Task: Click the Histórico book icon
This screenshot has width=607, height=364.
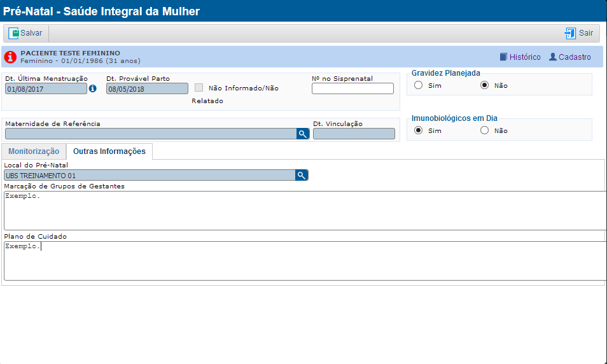Action: pyautogui.click(x=503, y=57)
